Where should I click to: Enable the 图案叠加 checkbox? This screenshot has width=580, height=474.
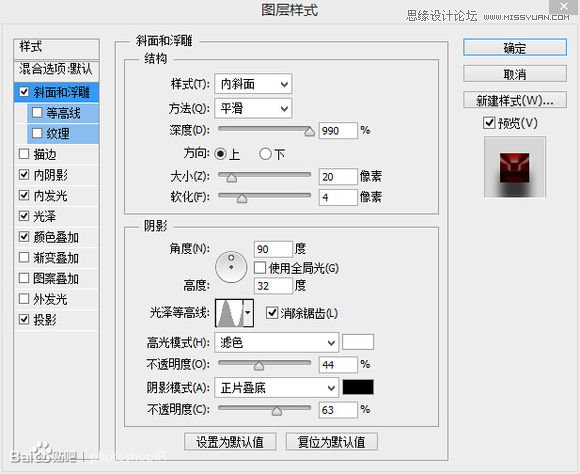coord(24,278)
